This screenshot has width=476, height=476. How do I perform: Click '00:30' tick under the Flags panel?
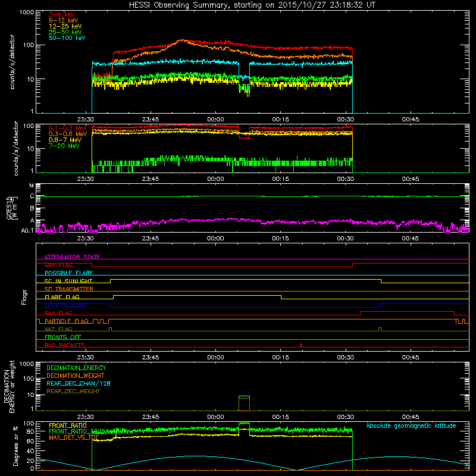[346, 358]
